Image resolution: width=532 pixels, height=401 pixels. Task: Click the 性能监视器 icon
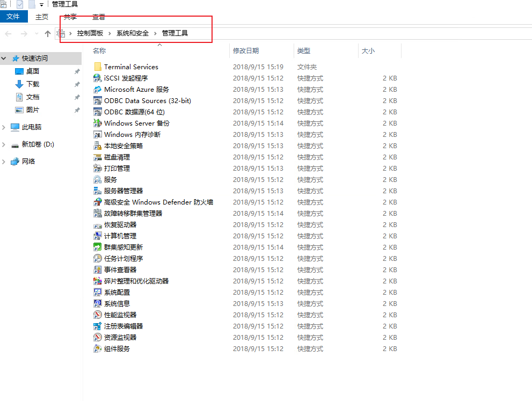[97, 315]
